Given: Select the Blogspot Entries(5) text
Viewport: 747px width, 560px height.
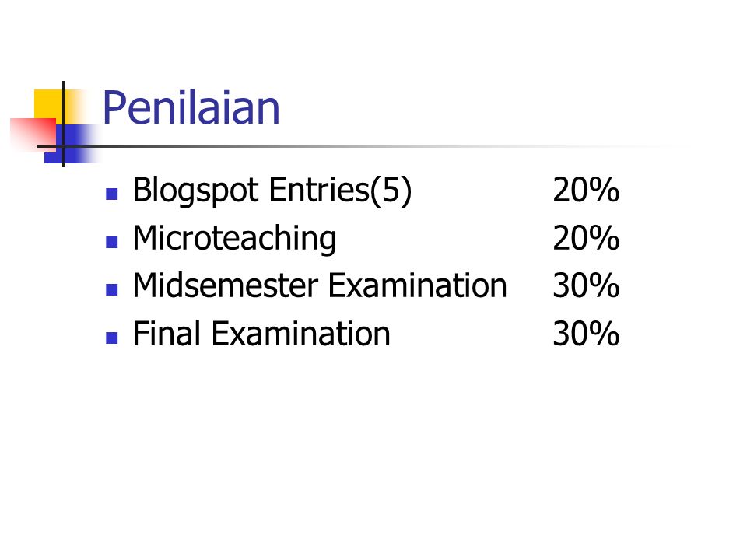Looking at the screenshot, I should tap(272, 191).
